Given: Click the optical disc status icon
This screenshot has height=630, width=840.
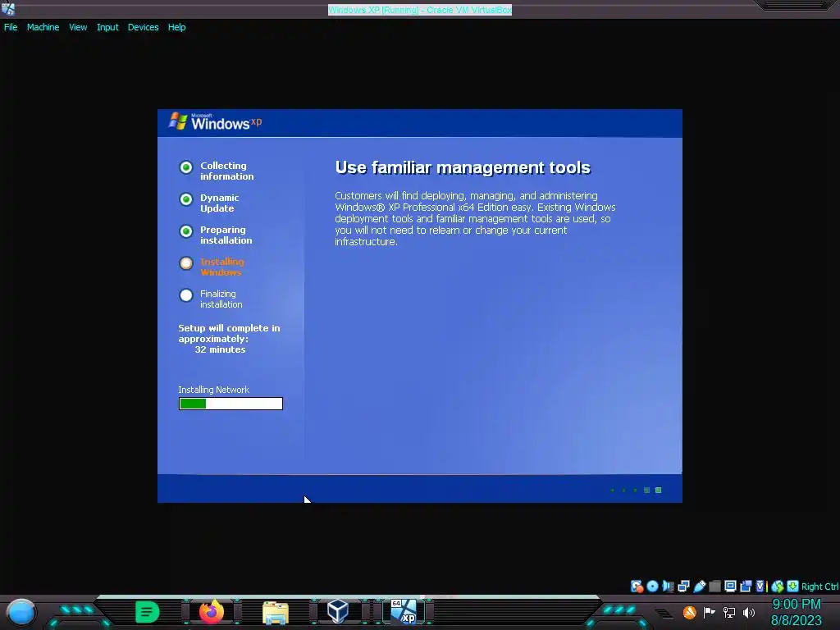Looking at the screenshot, I should pos(652,586).
